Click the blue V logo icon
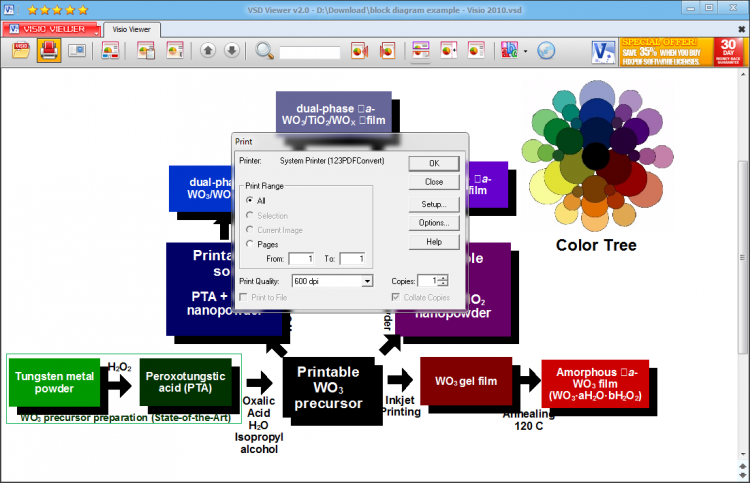 pyautogui.click(x=604, y=52)
